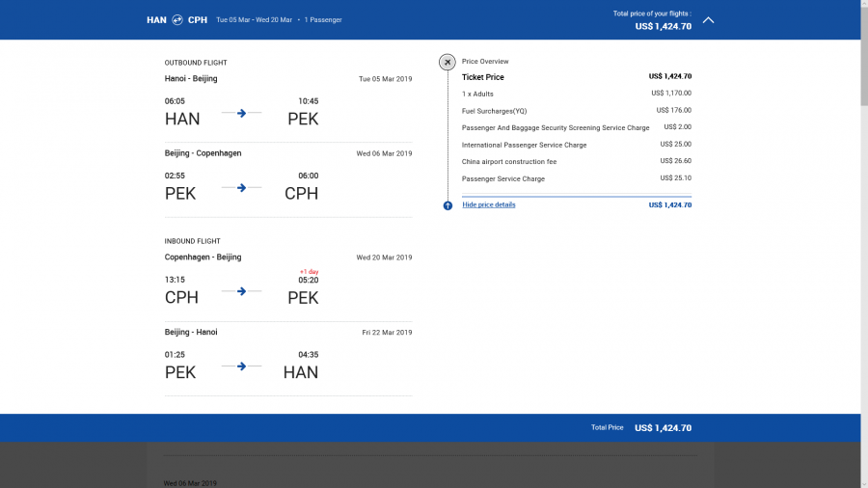Click the travel dates in the header bar
The image size is (868, 488).
pyautogui.click(x=254, y=19)
